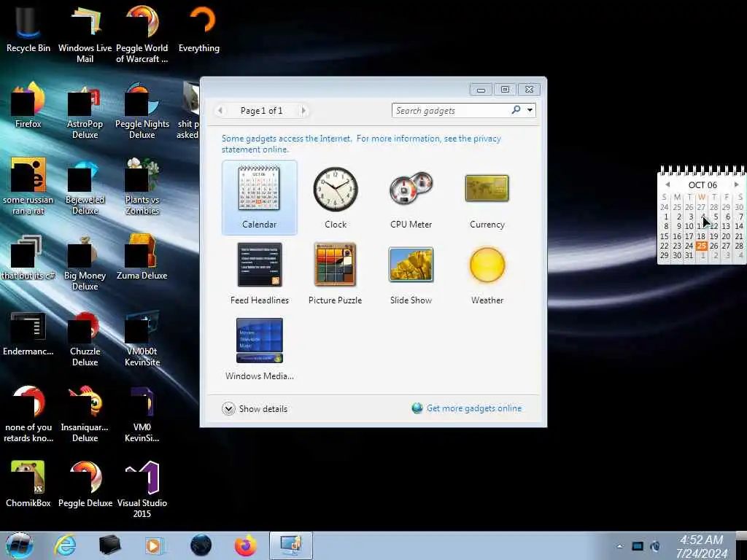Open the Recycle Bin icon
The width and height of the screenshot is (747, 560).
tap(28, 29)
